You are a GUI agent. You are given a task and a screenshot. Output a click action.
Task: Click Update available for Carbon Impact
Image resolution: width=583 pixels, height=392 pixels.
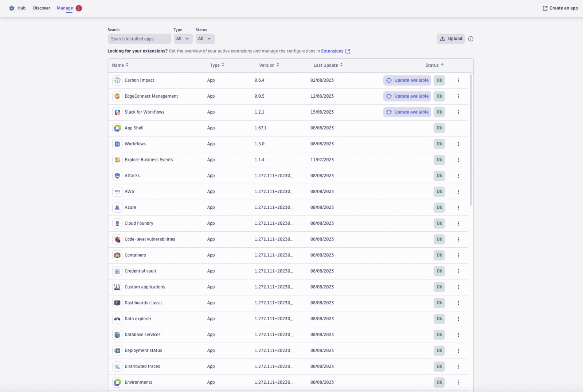(407, 80)
